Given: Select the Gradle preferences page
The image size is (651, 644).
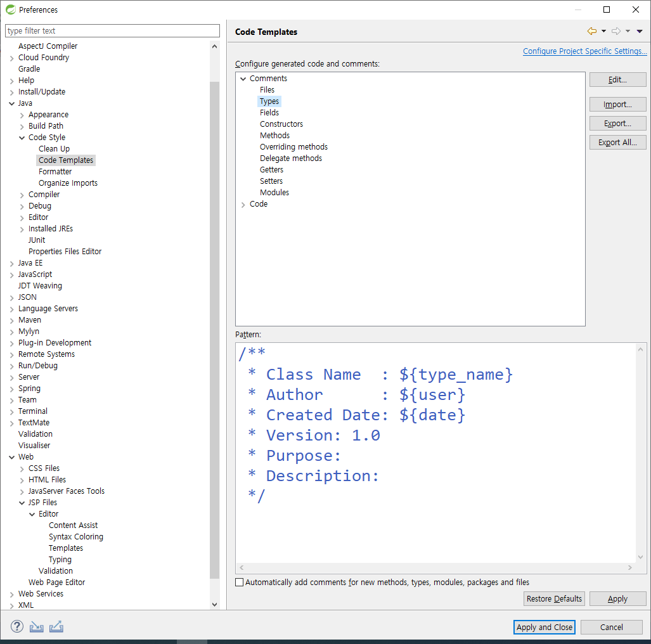Looking at the screenshot, I should pos(29,69).
